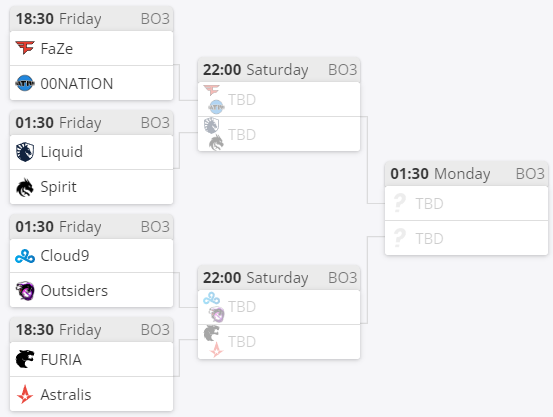The height and width of the screenshot is (417, 553).
Task: Click the Astralis red star logo
Action: click(x=25, y=394)
